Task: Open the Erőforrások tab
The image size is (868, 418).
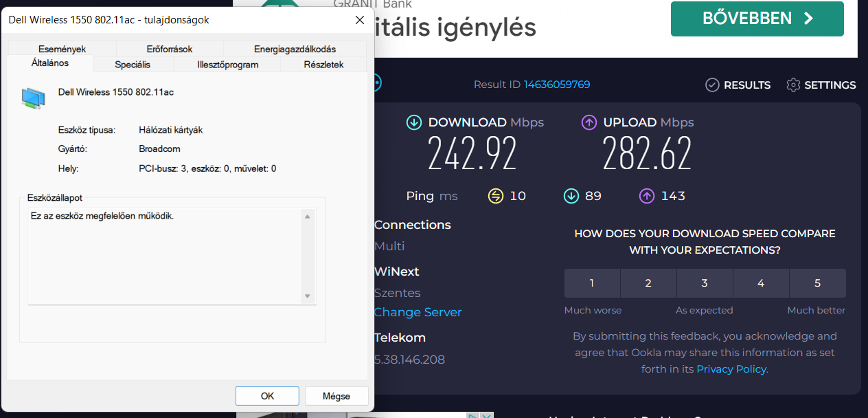Action: (170, 49)
